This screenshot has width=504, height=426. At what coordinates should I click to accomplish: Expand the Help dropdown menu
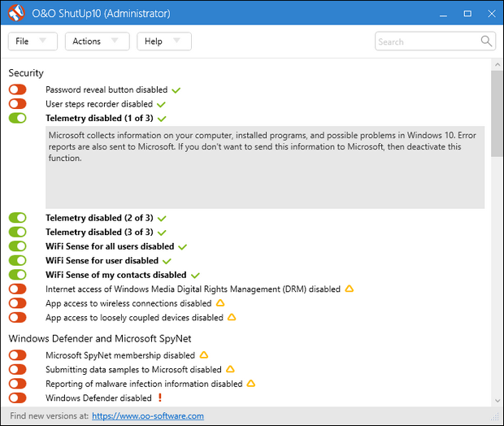coord(163,41)
